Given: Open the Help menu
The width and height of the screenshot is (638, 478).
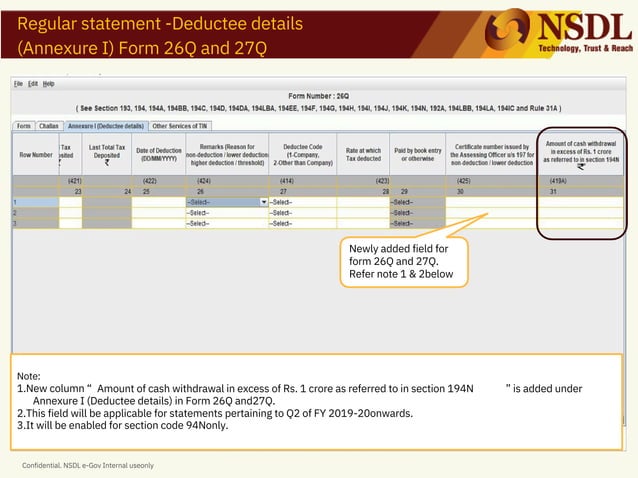Looking at the screenshot, I should tap(48, 84).
